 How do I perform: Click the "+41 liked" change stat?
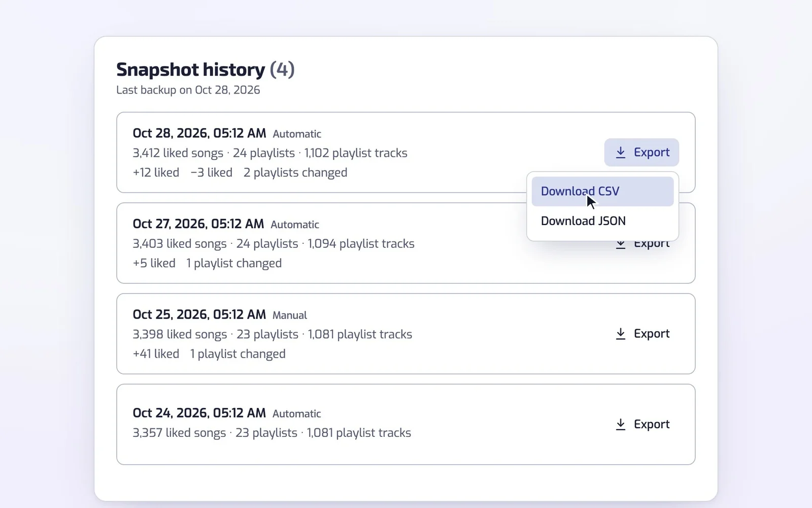[x=156, y=354]
